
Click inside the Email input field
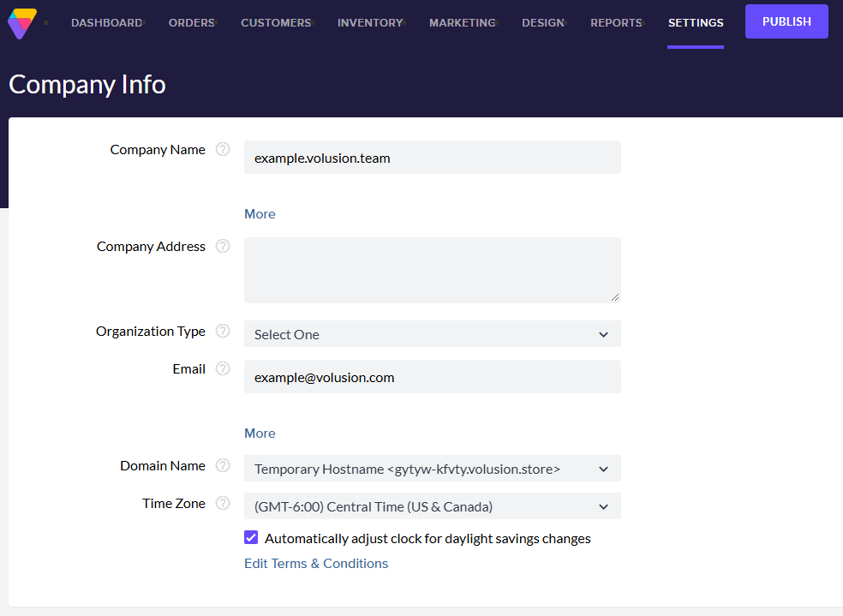(x=432, y=376)
